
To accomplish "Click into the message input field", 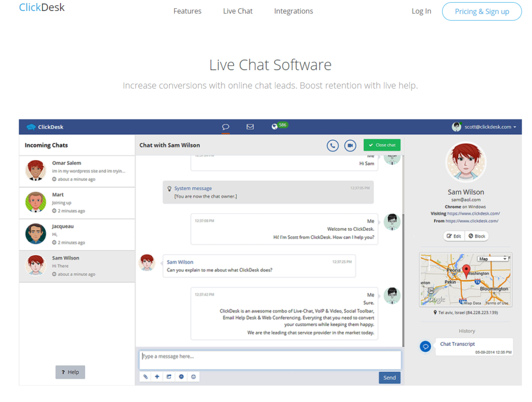I will tap(270, 360).
